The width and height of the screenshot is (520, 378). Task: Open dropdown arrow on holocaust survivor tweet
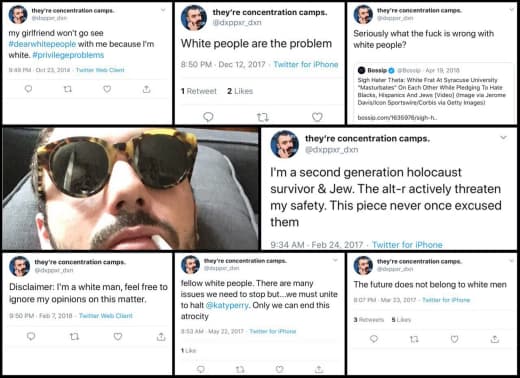coord(503,137)
